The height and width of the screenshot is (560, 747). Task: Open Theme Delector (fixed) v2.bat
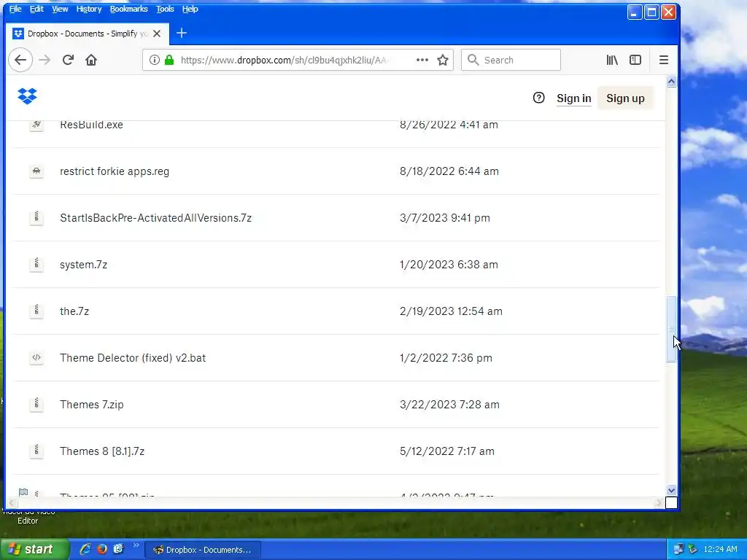[133, 358]
